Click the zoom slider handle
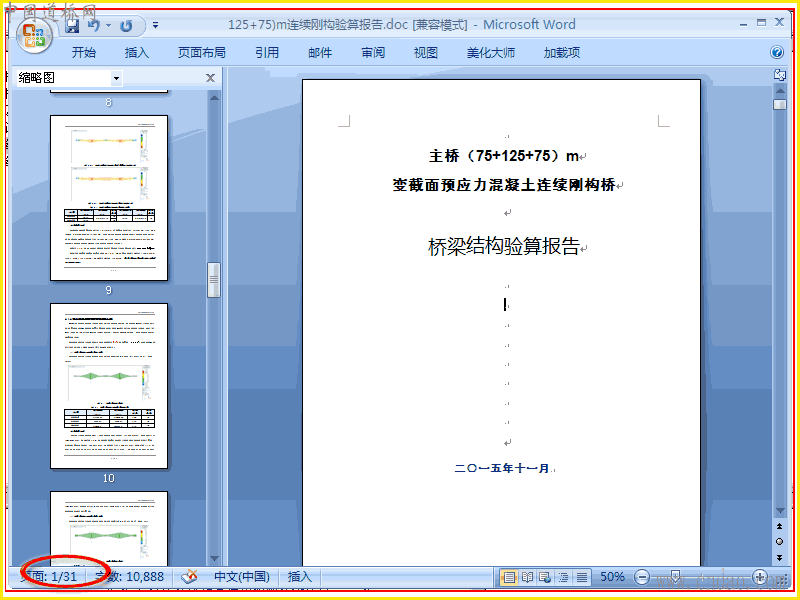Viewport: 800px width, 600px height. (x=675, y=577)
